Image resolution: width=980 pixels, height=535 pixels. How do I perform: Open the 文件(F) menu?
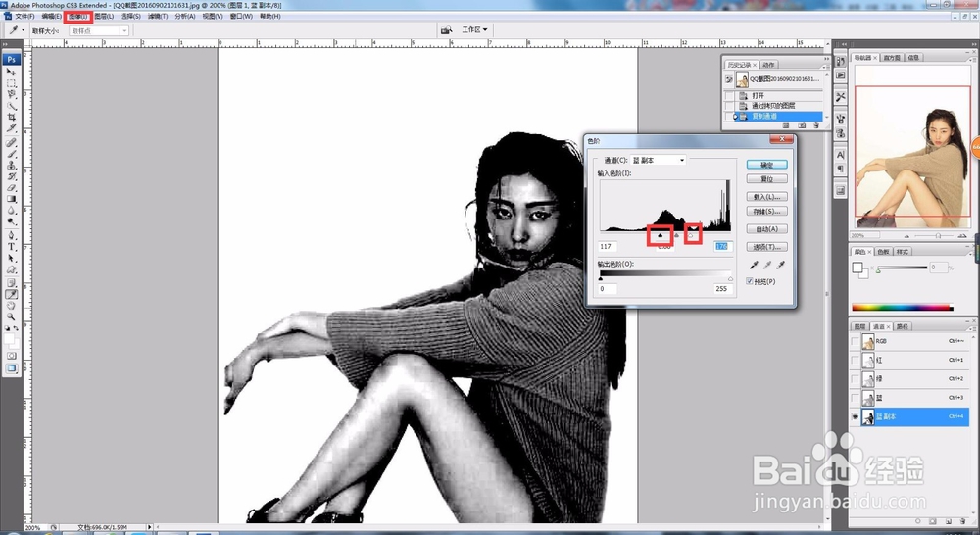(x=24, y=17)
